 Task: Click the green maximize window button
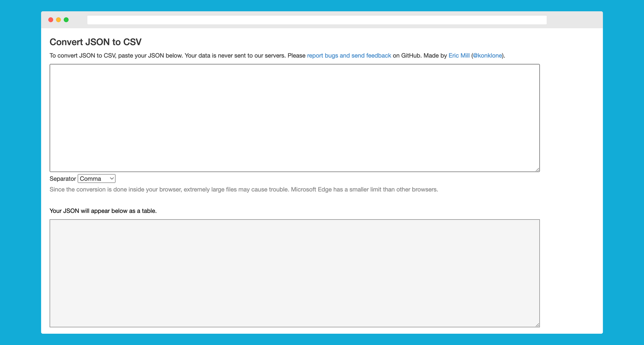click(66, 20)
